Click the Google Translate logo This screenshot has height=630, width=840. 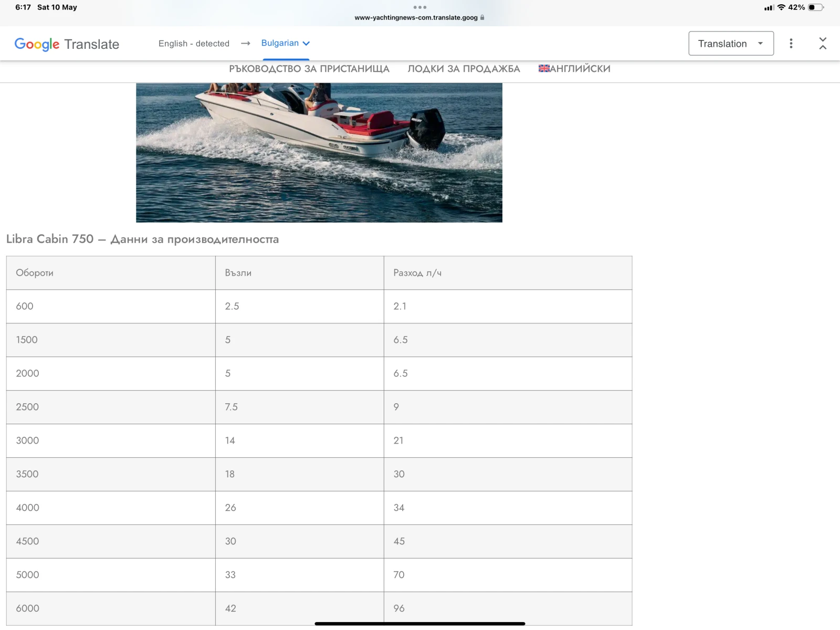click(x=67, y=44)
